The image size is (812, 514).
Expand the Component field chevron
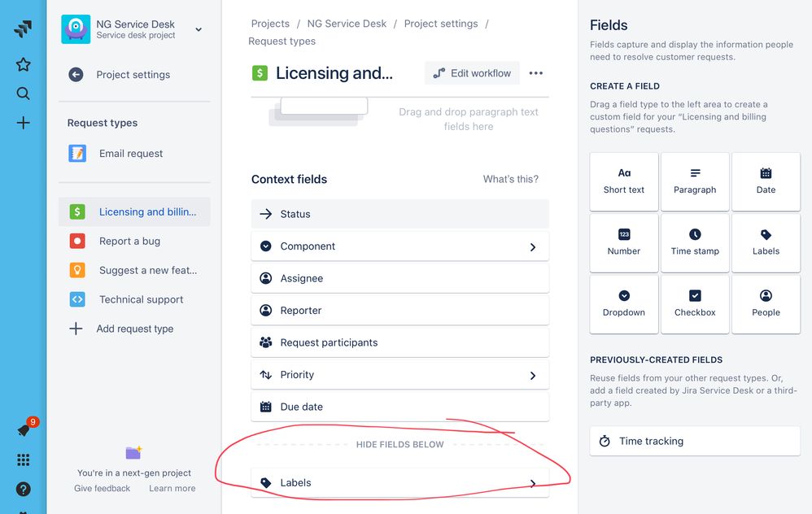click(532, 247)
